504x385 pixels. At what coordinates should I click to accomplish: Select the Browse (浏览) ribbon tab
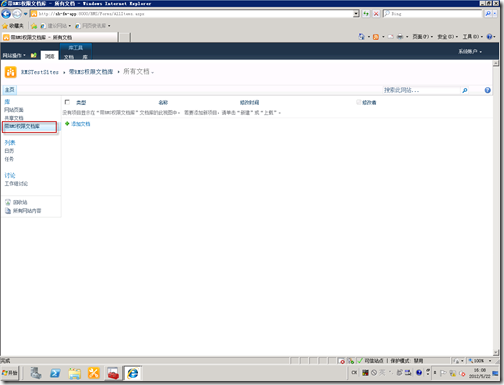pos(50,56)
